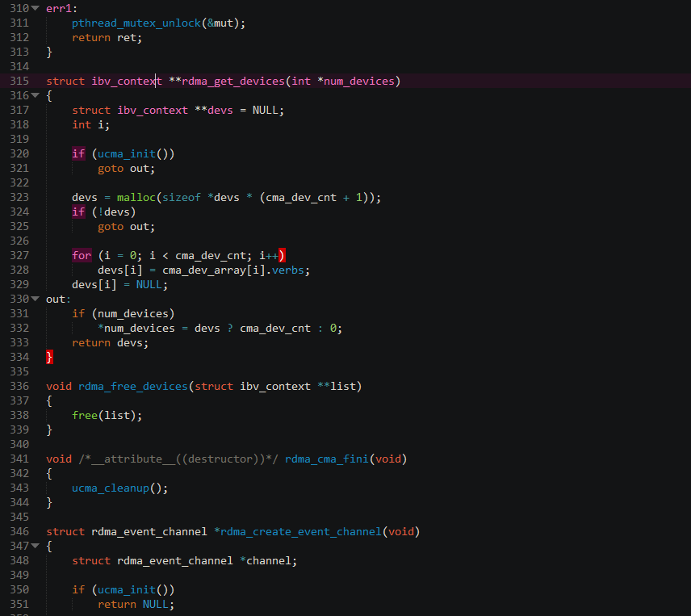Click line number 327 in the gutter

tap(19, 256)
